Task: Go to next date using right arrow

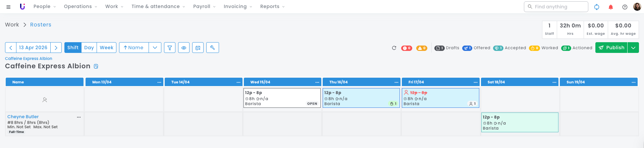Action: [56, 48]
